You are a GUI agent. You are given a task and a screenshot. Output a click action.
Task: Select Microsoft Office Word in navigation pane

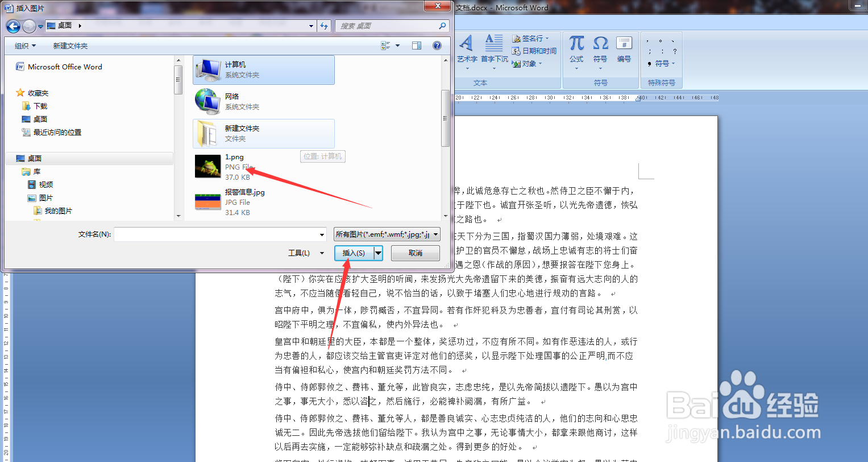pos(59,67)
